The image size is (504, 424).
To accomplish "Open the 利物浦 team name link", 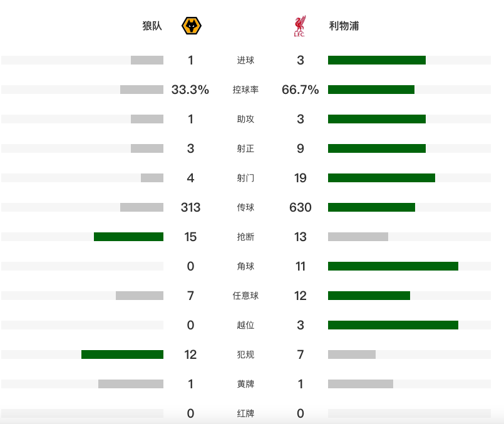I will (344, 26).
